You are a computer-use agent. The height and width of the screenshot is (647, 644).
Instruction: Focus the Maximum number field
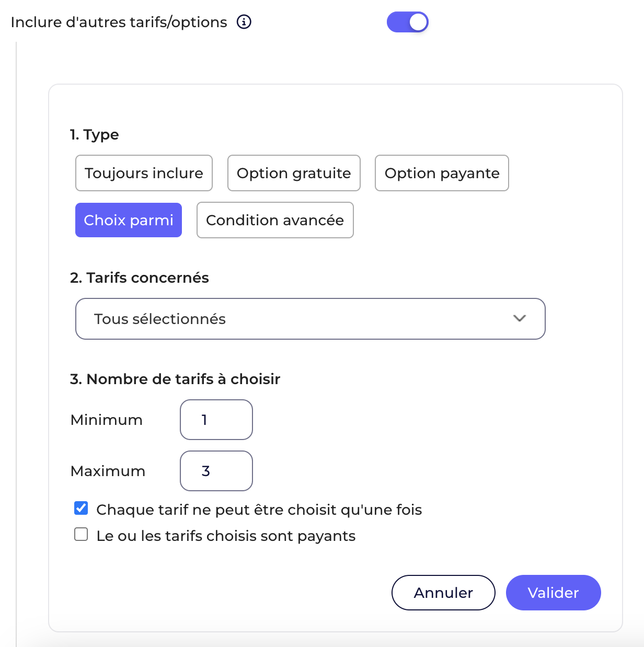216,471
